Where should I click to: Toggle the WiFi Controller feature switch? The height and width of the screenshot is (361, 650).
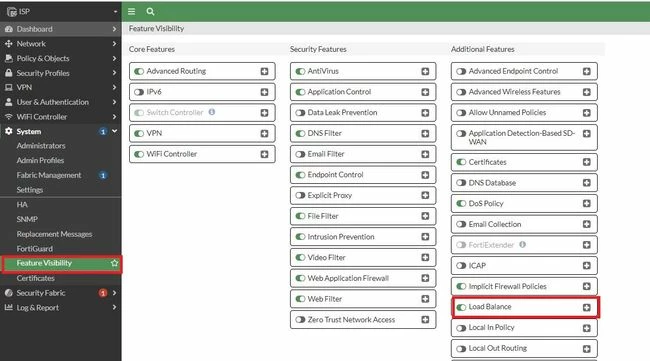(x=139, y=154)
